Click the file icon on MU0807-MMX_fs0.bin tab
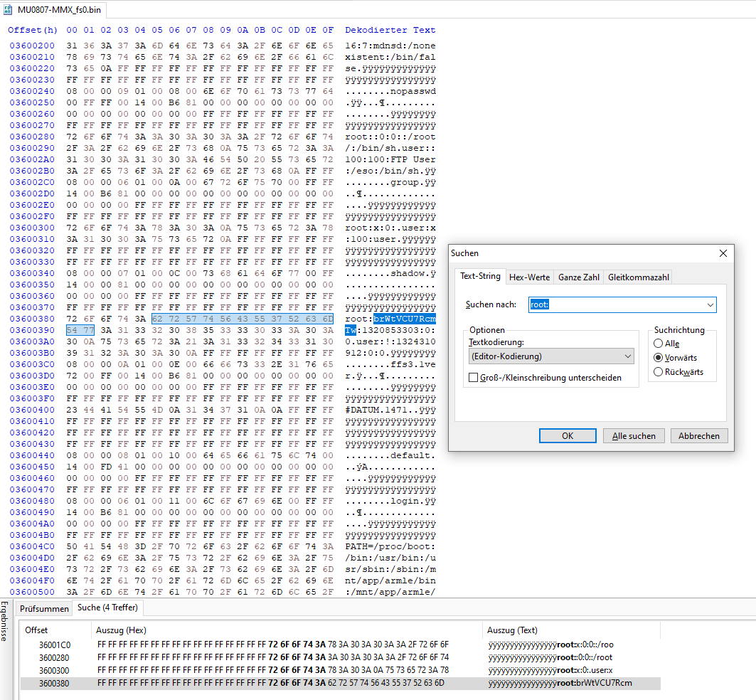Viewport: 756px width, 700px height. [x=9, y=9]
